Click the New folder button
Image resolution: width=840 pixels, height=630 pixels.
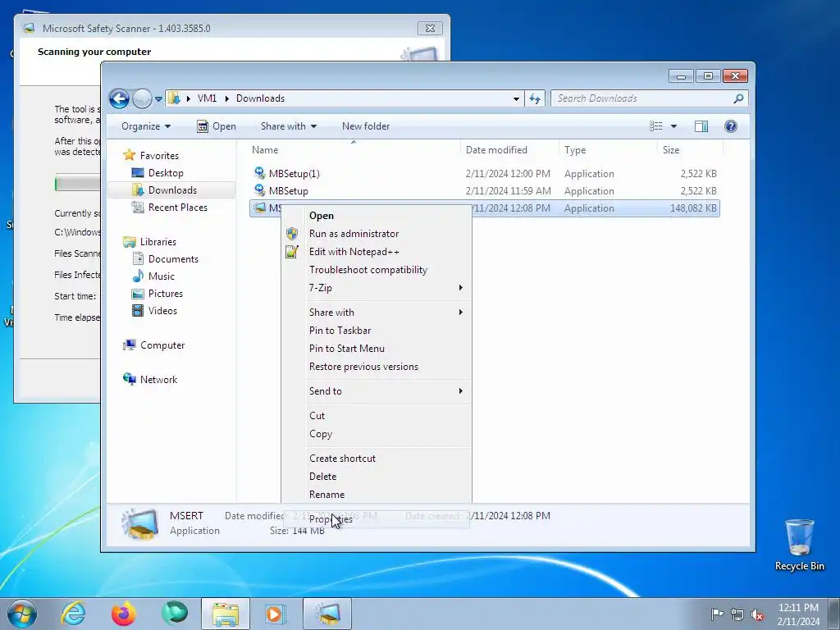coord(366,126)
